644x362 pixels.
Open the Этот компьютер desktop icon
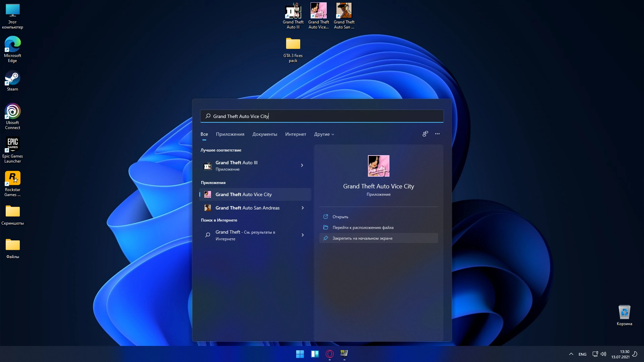point(12,16)
